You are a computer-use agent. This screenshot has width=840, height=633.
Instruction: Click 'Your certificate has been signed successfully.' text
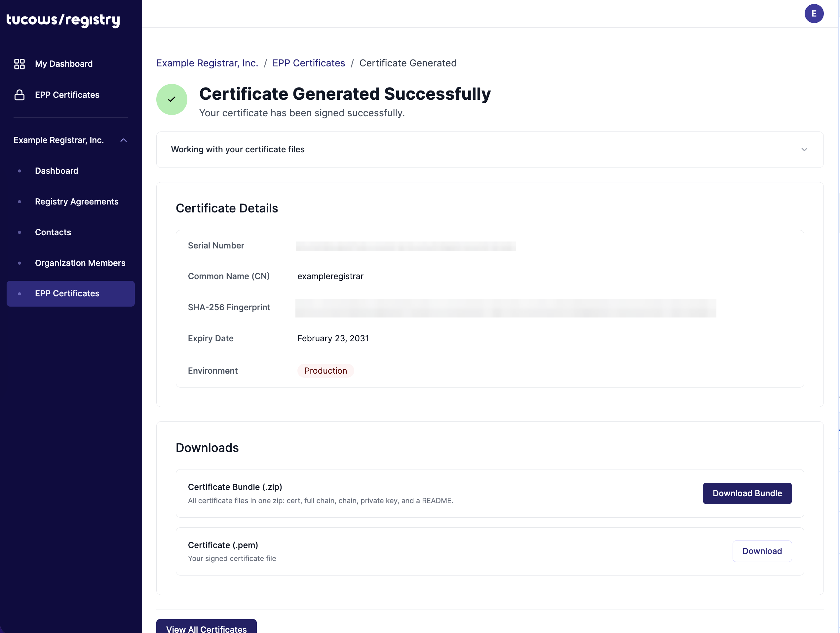click(x=302, y=113)
